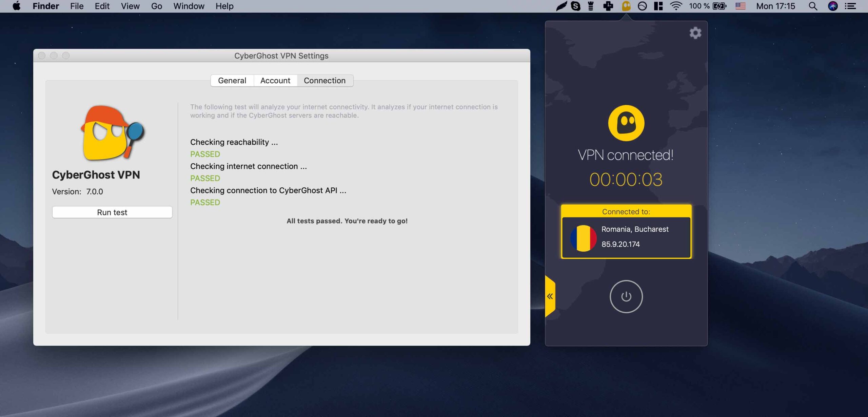Open Skype menu bar icon
Image resolution: width=868 pixels, height=417 pixels.
coord(575,6)
